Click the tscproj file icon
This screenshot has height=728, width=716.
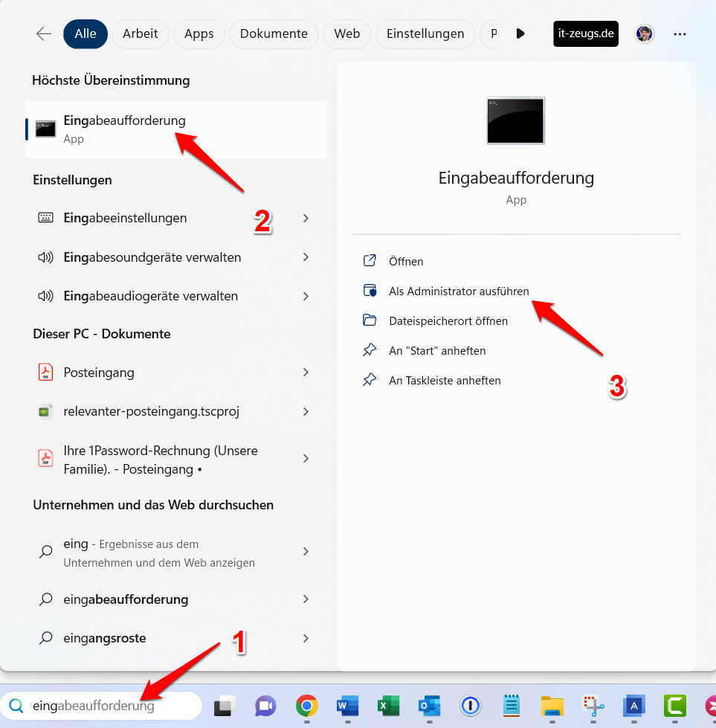pos(45,411)
